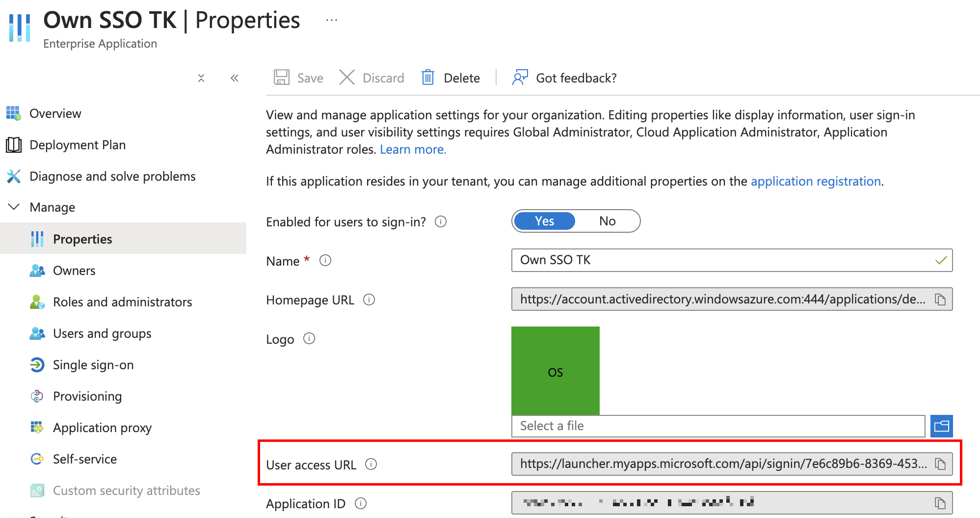Open the folder browse icon beside Select a file

[x=941, y=426]
